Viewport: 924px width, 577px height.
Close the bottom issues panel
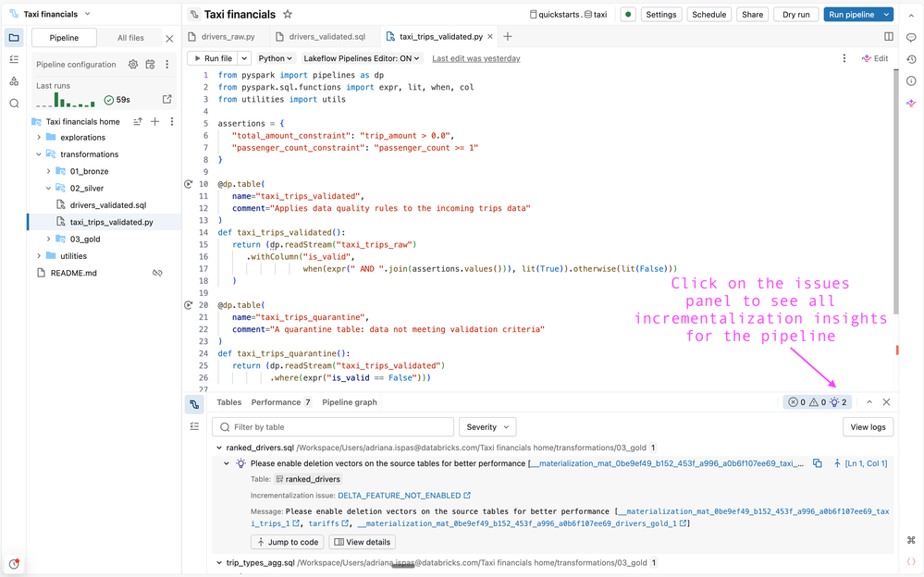pyautogui.click(x=886, y=402)
